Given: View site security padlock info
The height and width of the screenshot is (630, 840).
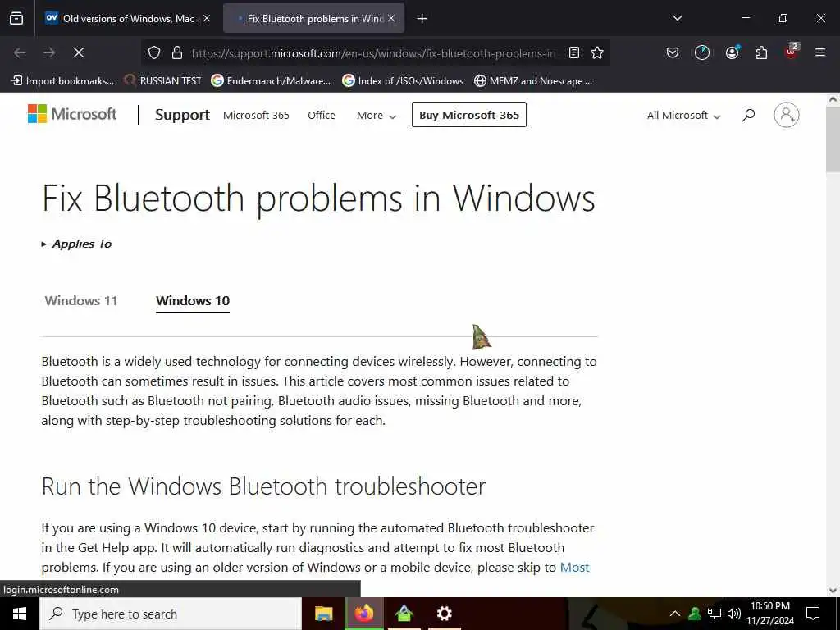Looking at the screenshot, I should (x=177, y=52).
